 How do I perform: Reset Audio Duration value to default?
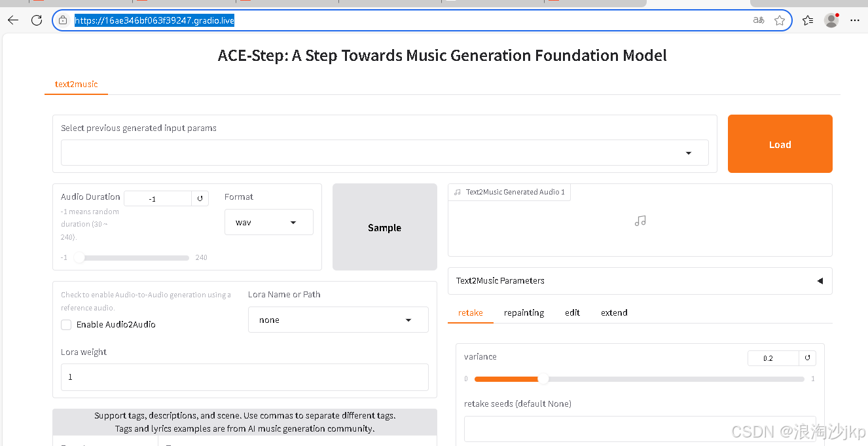coord(200,198)
